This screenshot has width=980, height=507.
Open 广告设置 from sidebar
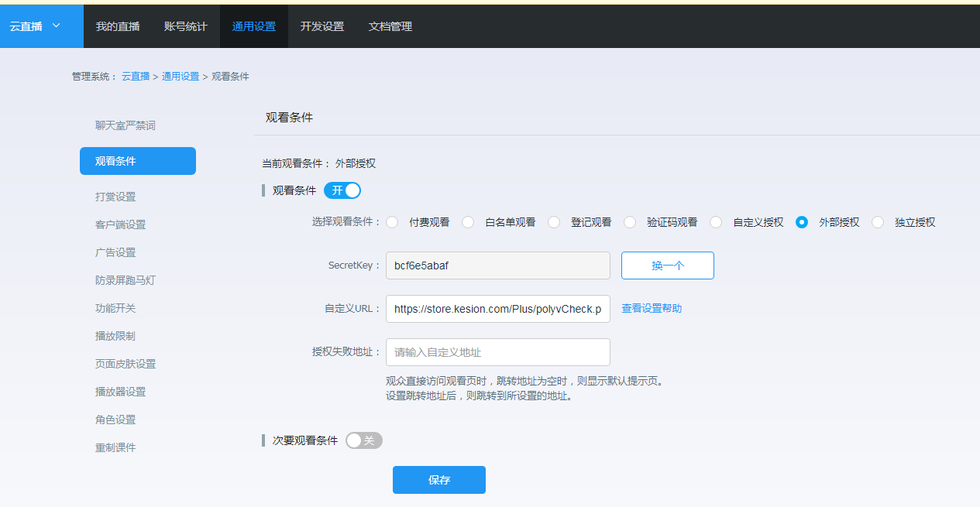115,252
